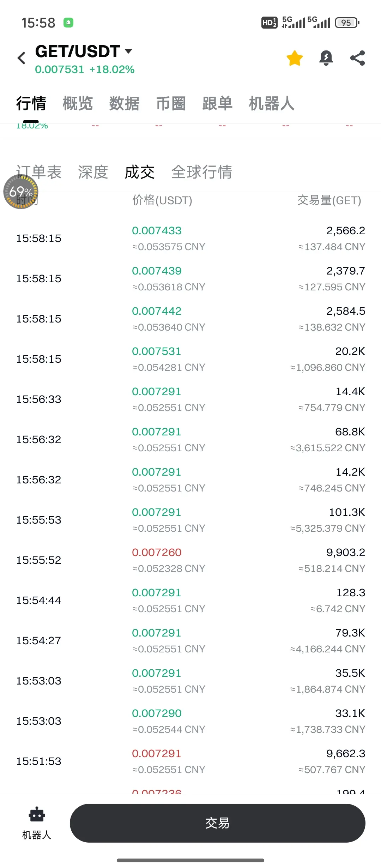This screenshot has height=868, width=381.
Task: Tap the back arrow icon
Action: 22,58
